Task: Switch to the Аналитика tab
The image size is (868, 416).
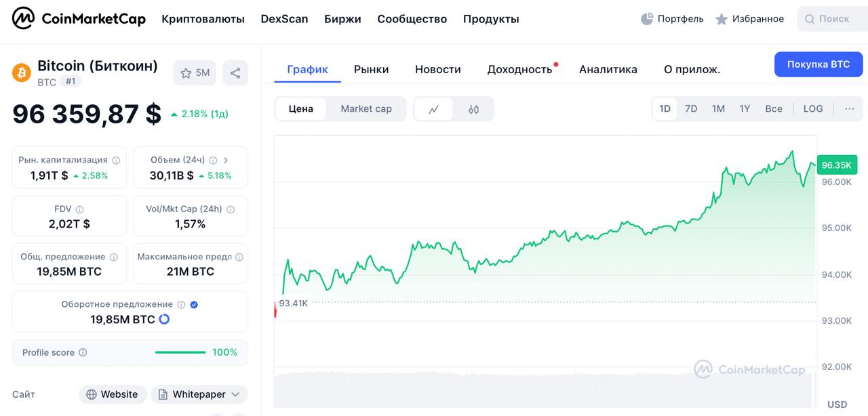Action: (x=608, y=69)
